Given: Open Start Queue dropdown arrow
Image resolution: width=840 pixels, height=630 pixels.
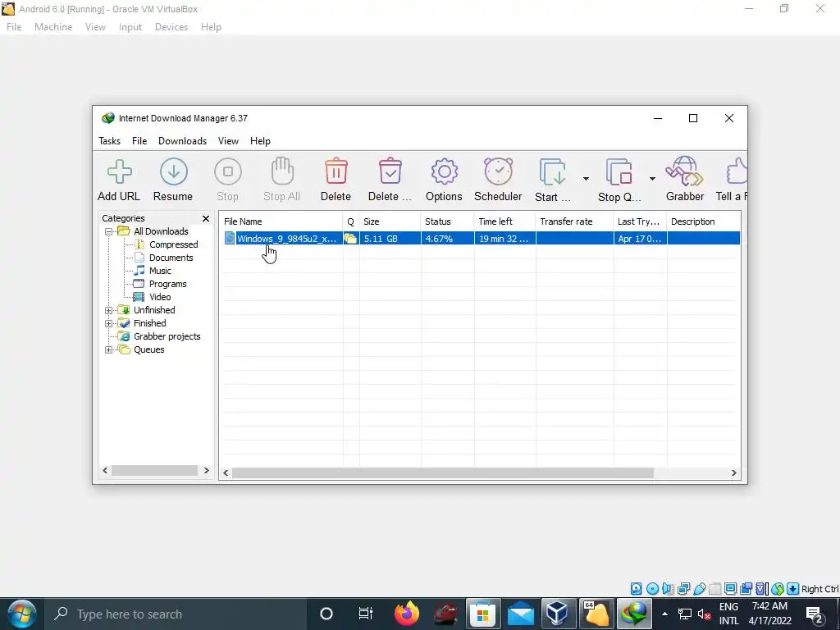Looking at the screenshot, I should click(586, 179).
